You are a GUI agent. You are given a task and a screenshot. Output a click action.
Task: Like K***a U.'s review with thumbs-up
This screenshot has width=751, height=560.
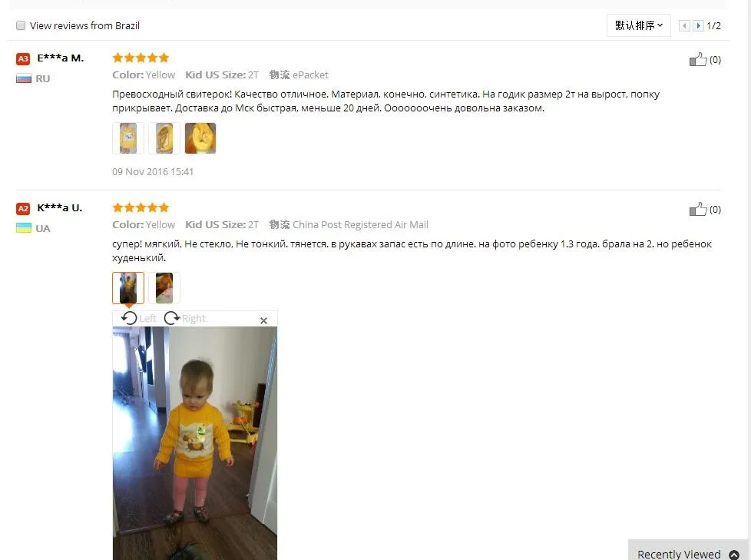(x=698, y=210)
